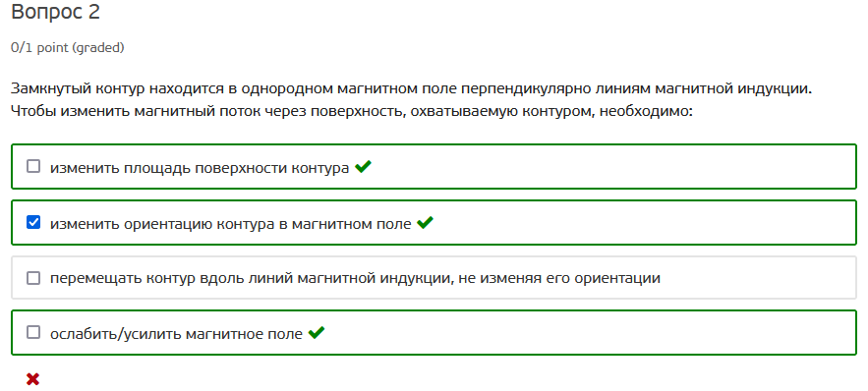868x391 pixels.
Task: Click the '0/1 point (graded)' score text
Action: tap(68, 49)
